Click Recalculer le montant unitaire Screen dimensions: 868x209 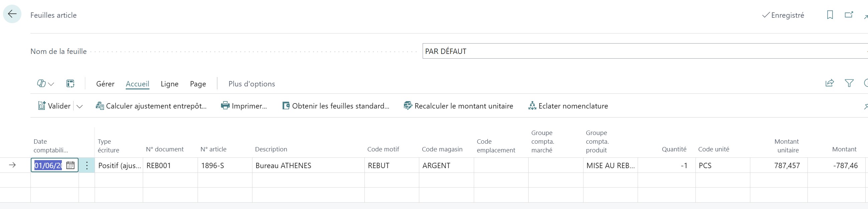pos(458,106)
